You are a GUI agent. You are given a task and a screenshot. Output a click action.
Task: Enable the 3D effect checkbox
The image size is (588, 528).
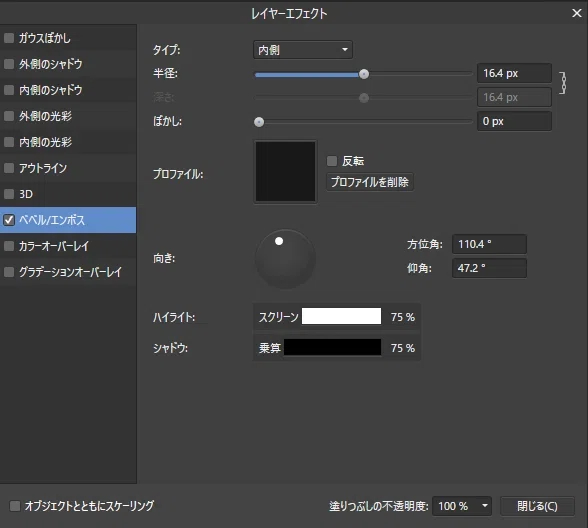pos(9,194)
